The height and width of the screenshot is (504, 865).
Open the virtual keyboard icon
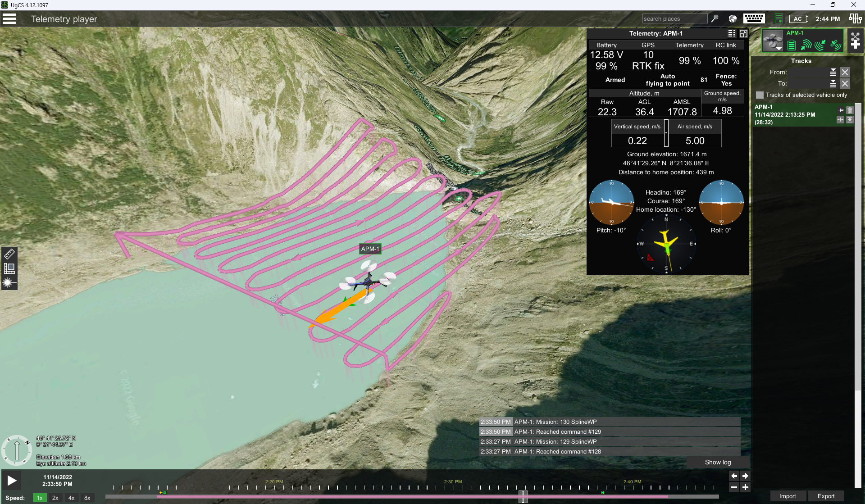[x=754, y=18]
